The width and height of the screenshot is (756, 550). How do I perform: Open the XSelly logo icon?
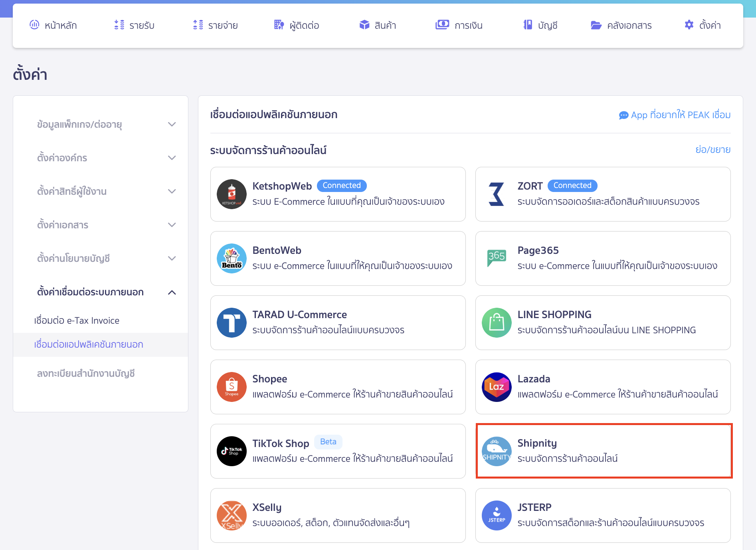tap(232, 515)
